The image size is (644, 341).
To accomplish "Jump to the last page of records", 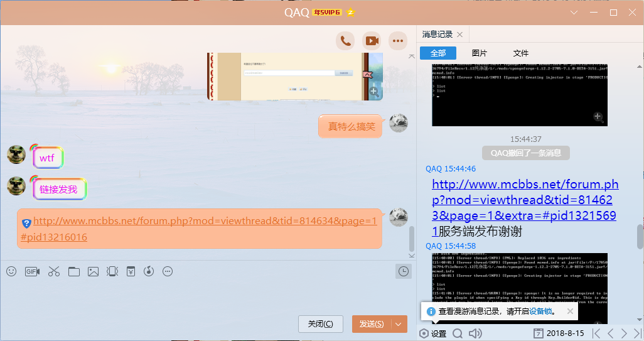I will coord(638,333).
